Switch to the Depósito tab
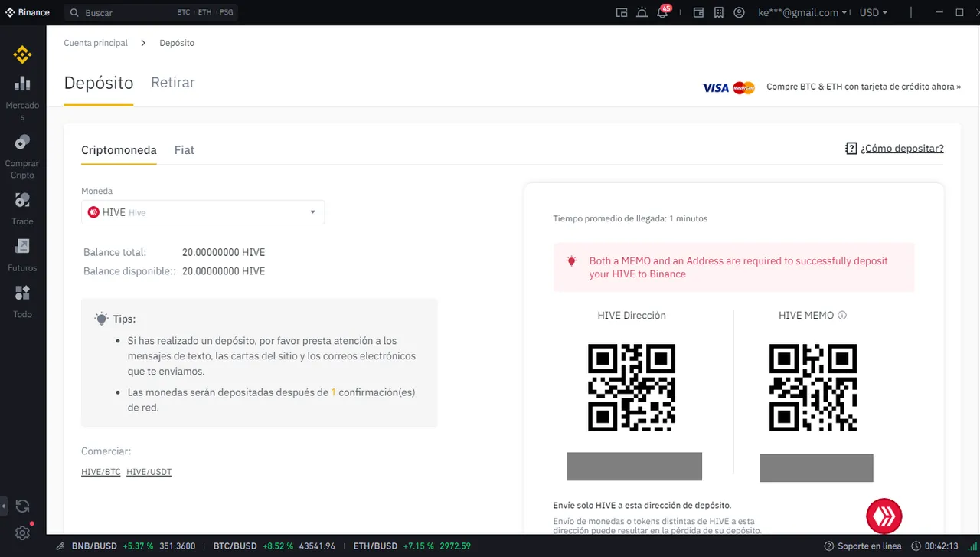This screenshot has height=557, width=980. click(99, 83)
